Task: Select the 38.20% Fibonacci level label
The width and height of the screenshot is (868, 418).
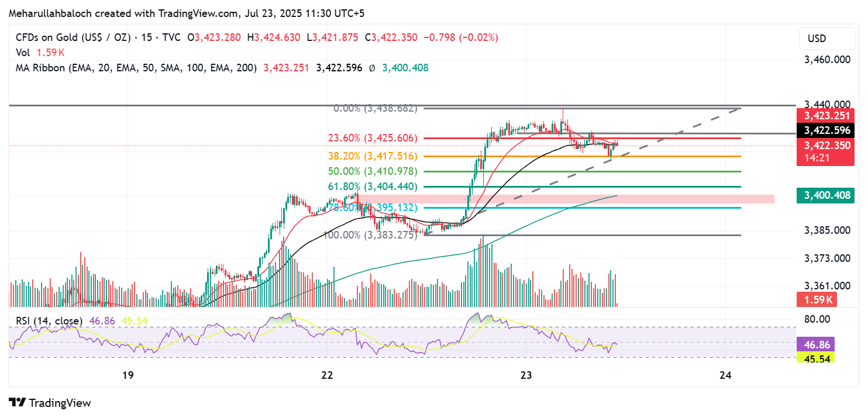Action: 373,156
